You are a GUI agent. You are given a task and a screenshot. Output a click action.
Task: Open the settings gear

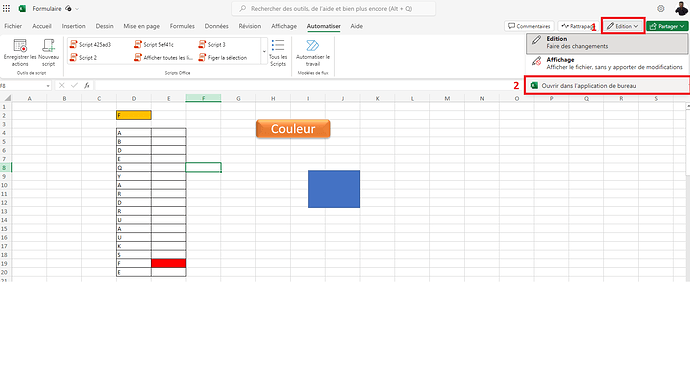tap(661, 8)
